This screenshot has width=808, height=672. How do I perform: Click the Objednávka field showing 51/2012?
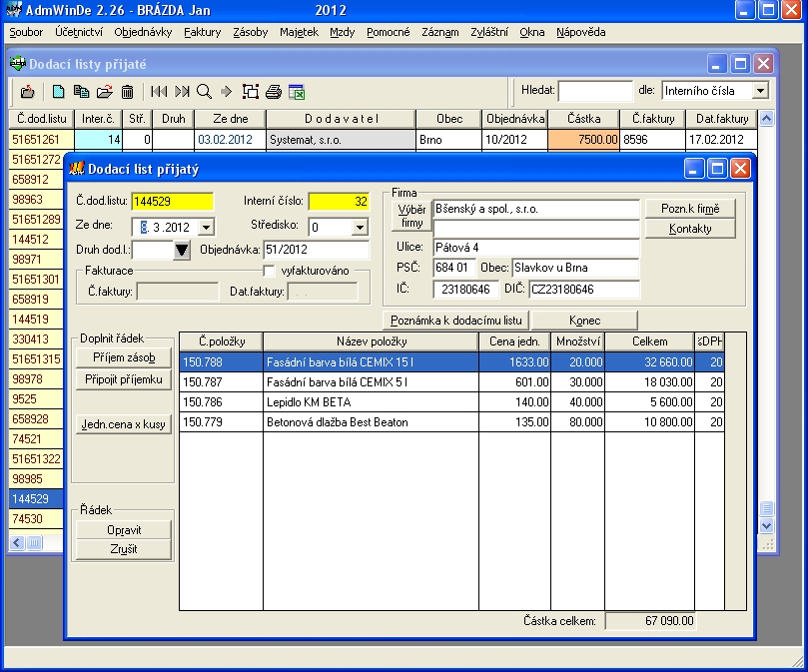316,250
